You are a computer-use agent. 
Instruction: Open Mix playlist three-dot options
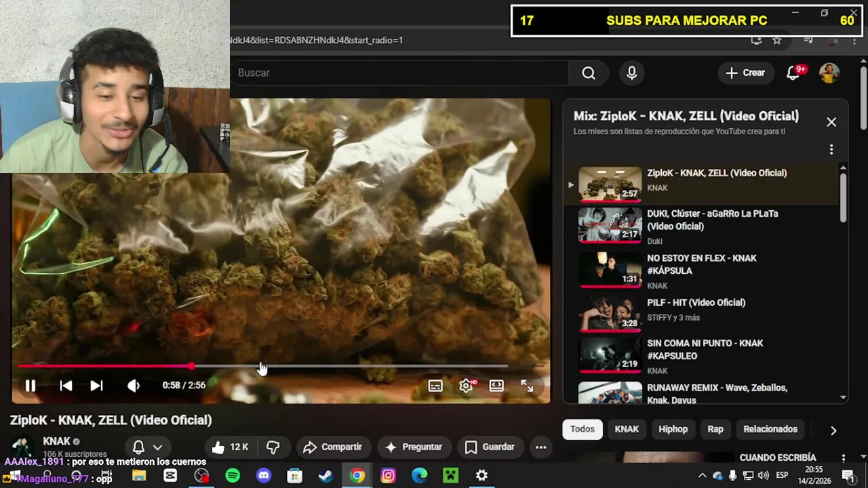pos(831,149)
